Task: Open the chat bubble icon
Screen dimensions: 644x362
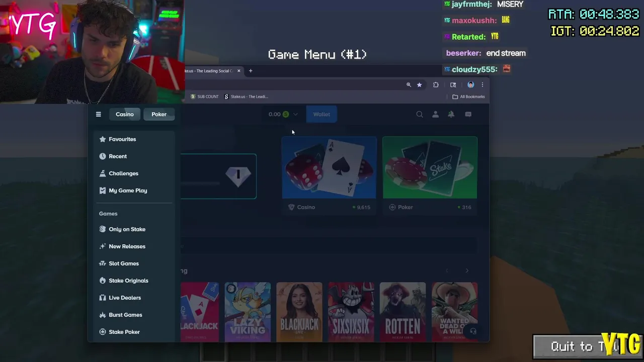Action: pos(468,115)
